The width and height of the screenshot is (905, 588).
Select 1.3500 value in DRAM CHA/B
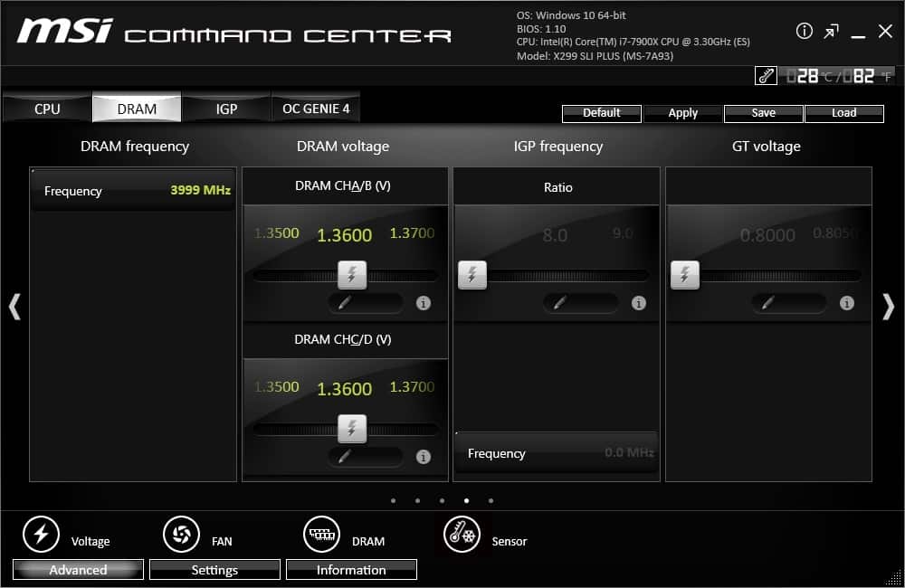click(x=276, y=233)
